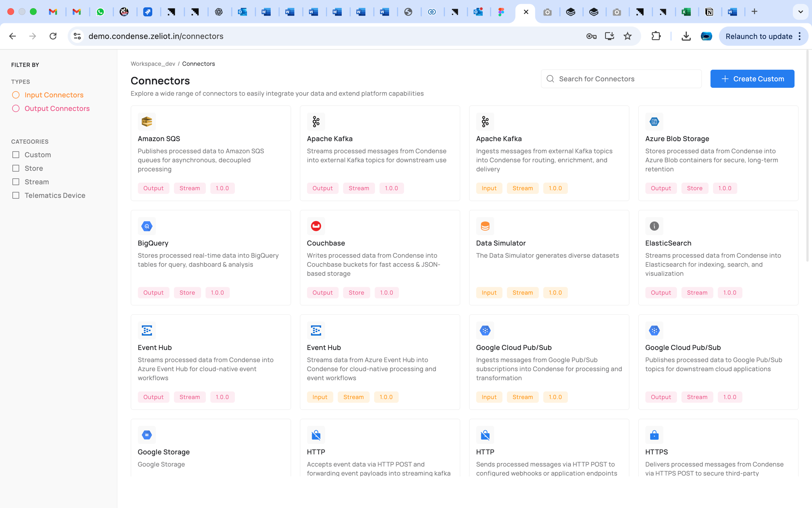Click the Create Custom button
The image size is (812, 508).
[x=752, y=79]
